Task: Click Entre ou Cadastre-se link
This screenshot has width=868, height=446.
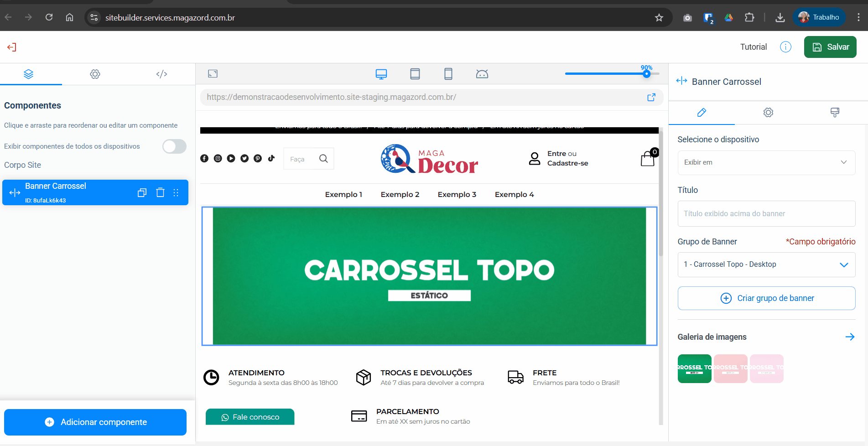Action: 567,158
